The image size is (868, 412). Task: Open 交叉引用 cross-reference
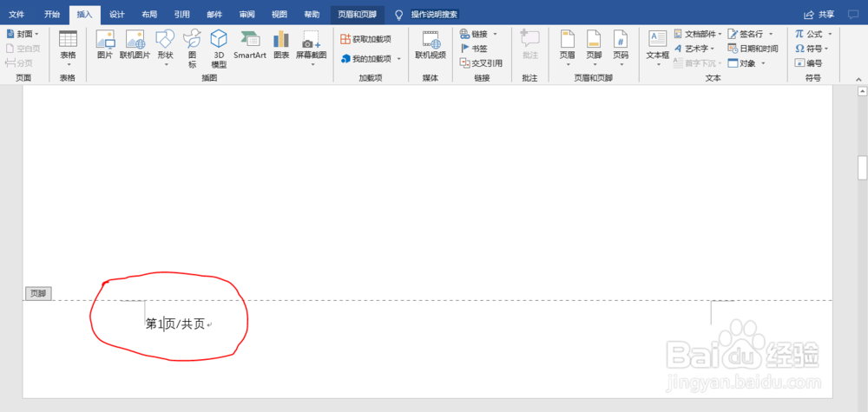coord(481,63)
